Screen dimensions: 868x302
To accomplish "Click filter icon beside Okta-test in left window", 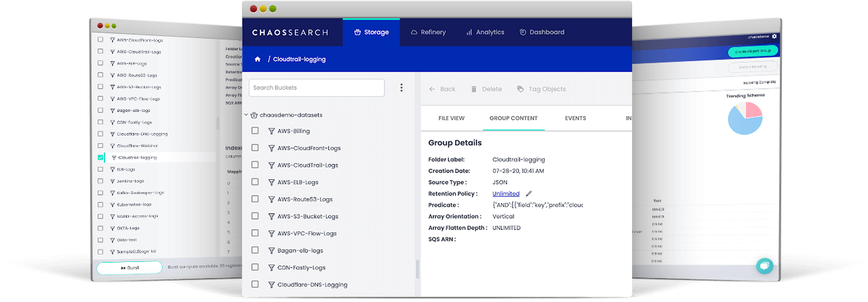I will point(113,240).
